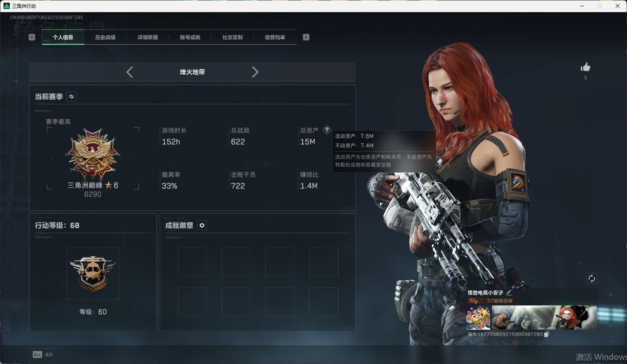
Task: Copy the player ID number via the copy icon
Action: [546, 334]
